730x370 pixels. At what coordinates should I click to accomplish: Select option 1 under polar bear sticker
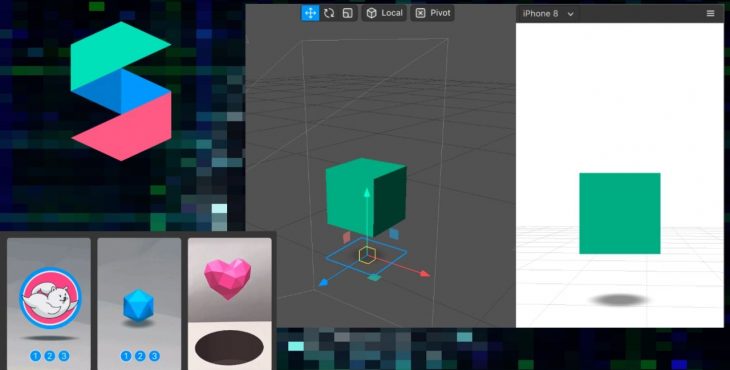click(x=35, y=356)
